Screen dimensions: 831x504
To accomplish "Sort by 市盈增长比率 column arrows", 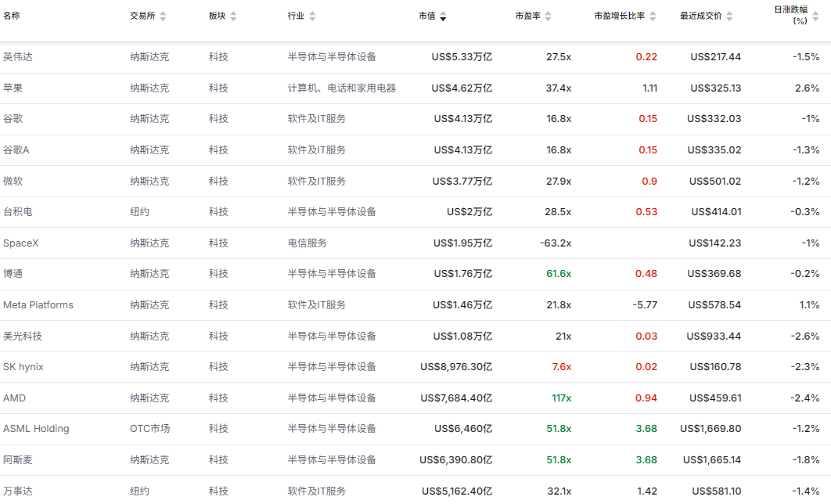I will coord(653,16).
